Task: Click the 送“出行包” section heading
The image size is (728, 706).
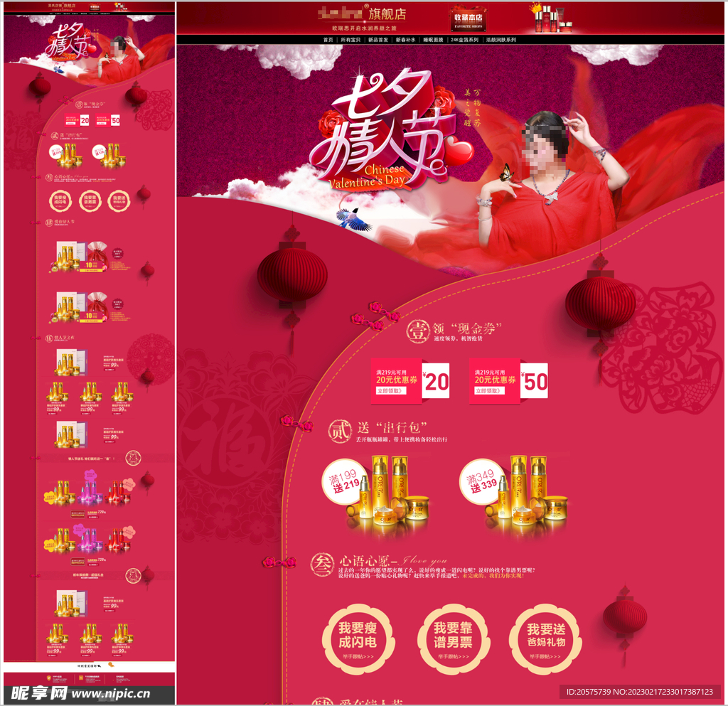Action: coord(392,427)
